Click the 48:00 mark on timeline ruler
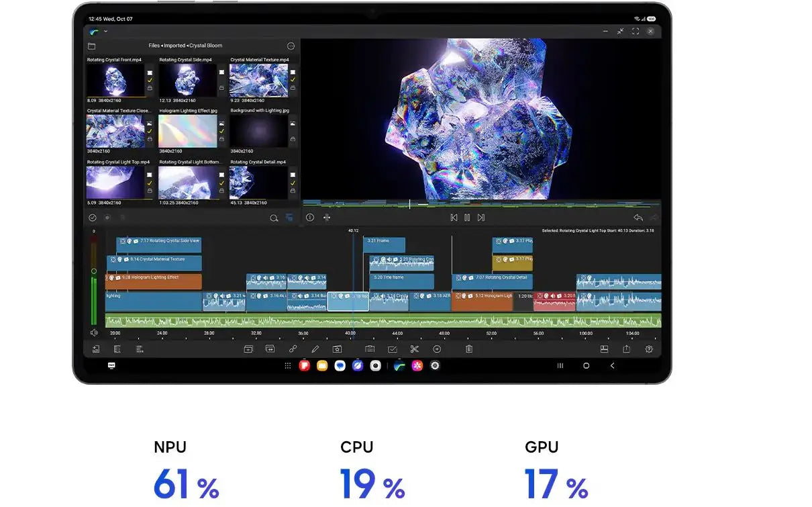Screen dimensions: 812x507 444,333
